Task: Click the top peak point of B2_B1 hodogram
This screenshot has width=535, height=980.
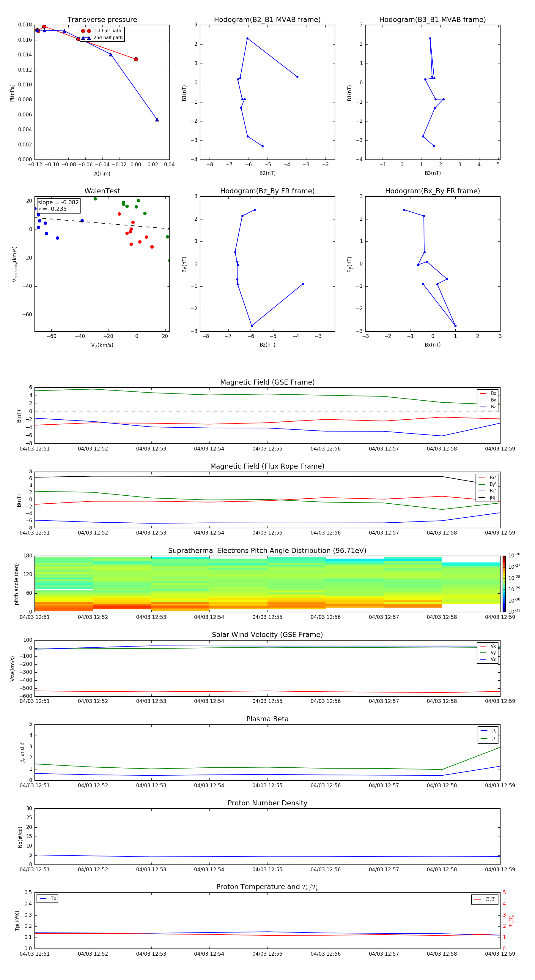Action: pyautogui.click(x=248, y=38)
